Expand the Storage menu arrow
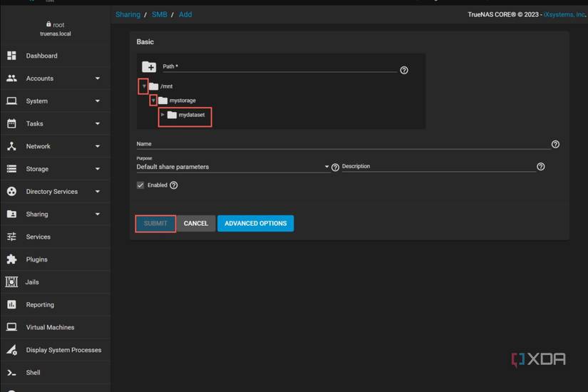 (98, 169)
